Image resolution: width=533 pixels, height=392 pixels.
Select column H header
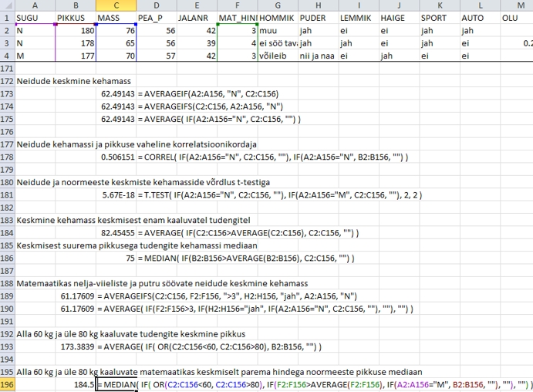318,5
